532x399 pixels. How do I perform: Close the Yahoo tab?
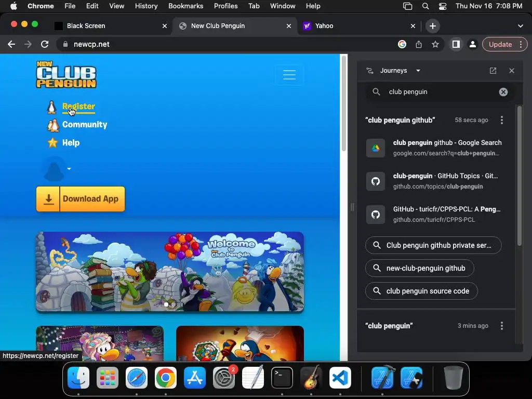413,26
